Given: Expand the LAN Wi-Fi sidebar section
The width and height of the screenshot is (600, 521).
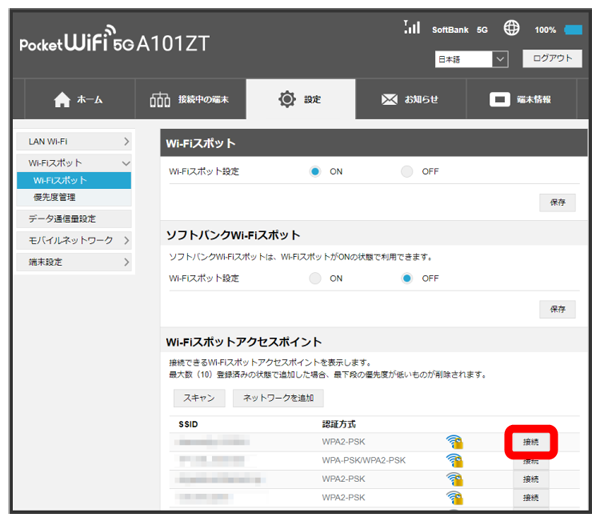Looking at the screenshot, I should (x=74, y=143).
